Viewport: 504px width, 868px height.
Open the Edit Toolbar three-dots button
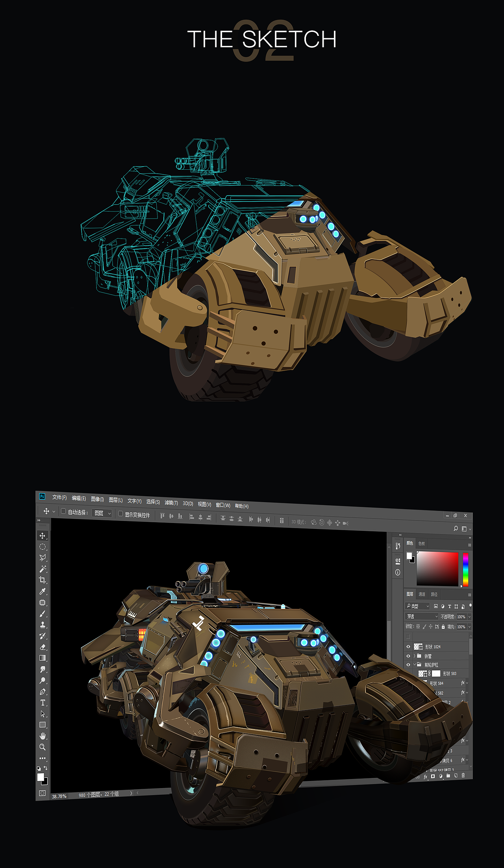click(x=43, y=758)
